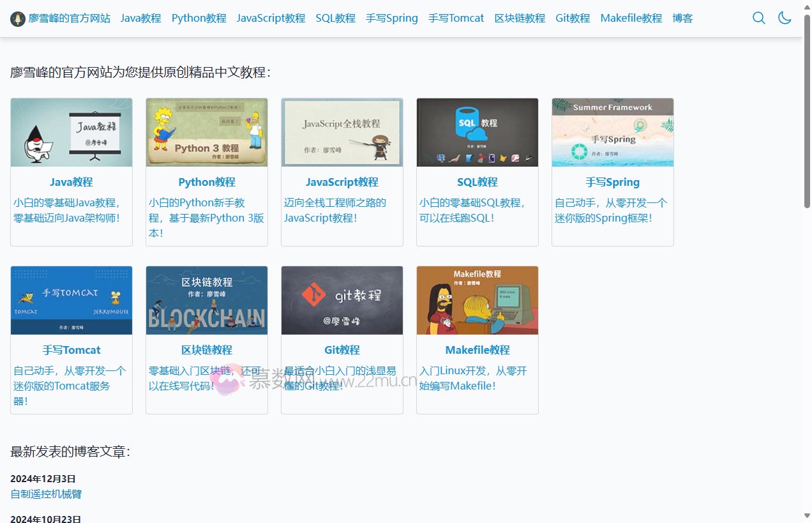Viewport: 812px width, 523px height.
Task: Open the BLOCKCHAIN 区块链教程 image
Action: coord(207,301)
